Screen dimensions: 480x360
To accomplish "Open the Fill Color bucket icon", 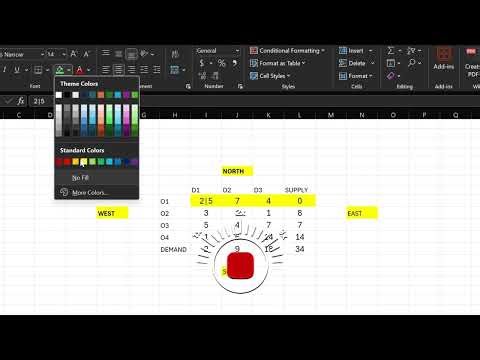I will [60, 70].
